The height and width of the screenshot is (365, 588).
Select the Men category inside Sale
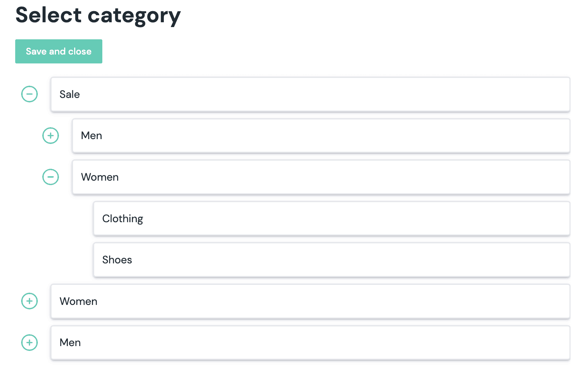(321, 136)
